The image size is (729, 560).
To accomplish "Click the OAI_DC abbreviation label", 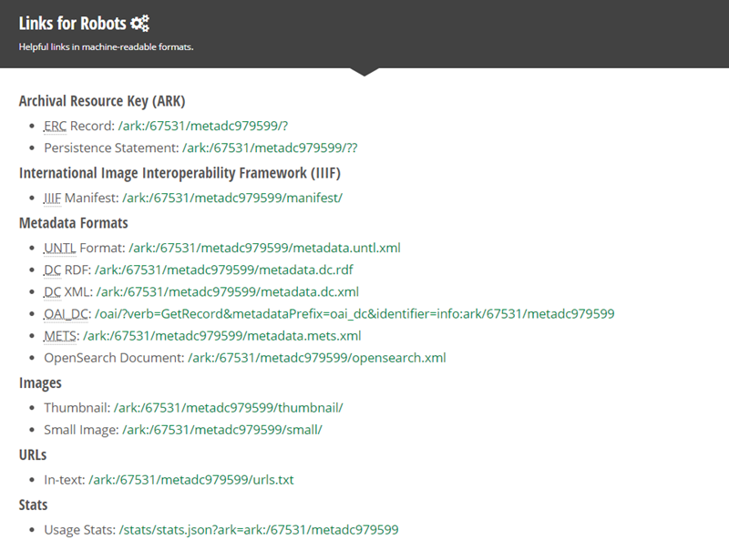I will click(x=64, y=313).
